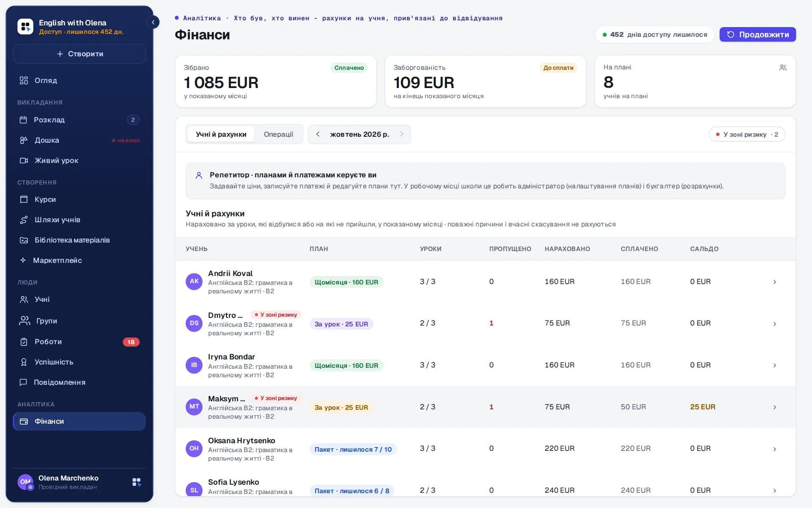This screenshot has width=812, height=508.
Task: Go to next month after жовтень 2026
Action: pos(402,134)
